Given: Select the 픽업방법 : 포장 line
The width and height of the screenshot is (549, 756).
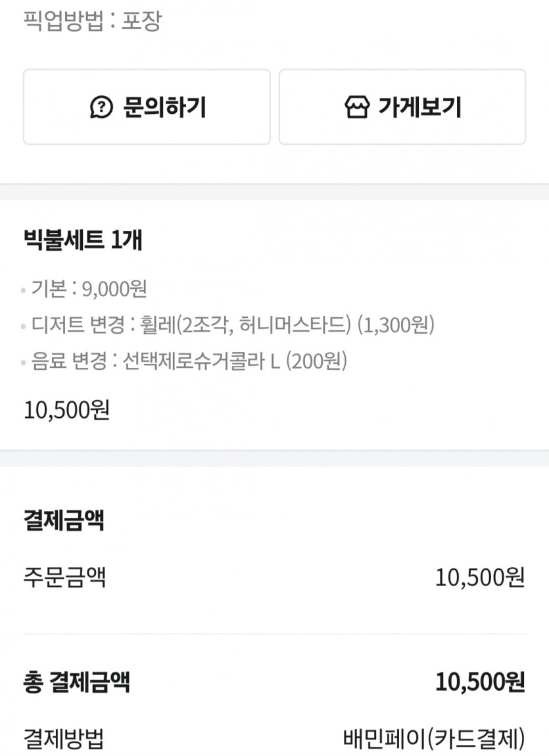Looking at the screenshot, I should pyautogui.click(x=92, y=22).
